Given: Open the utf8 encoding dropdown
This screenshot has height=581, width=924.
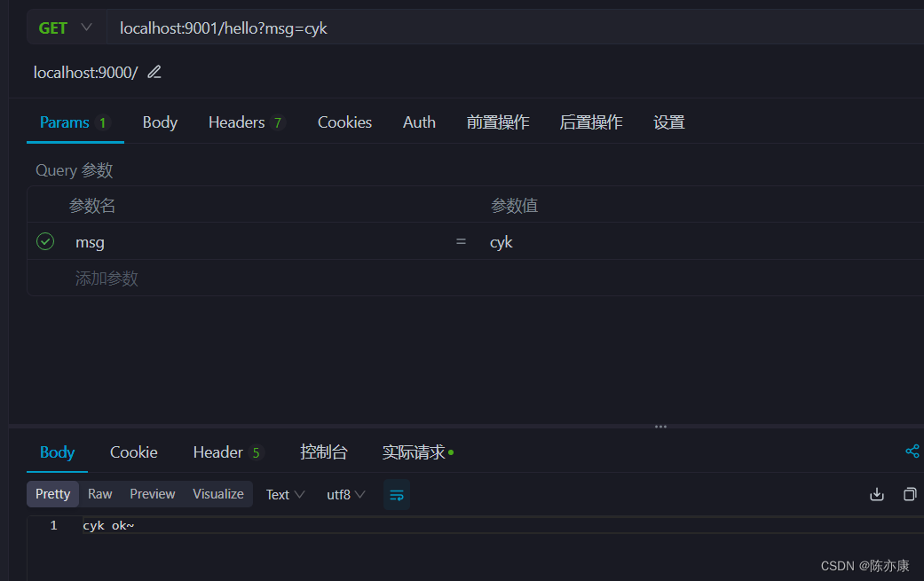Looking at the screenshot, I should pos(344,494).
